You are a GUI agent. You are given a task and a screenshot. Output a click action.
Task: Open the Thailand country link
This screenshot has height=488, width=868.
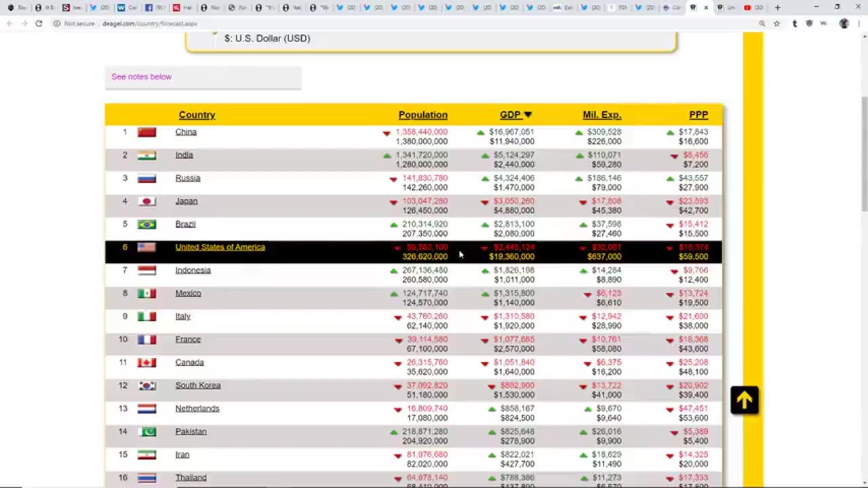coord(191,478)
